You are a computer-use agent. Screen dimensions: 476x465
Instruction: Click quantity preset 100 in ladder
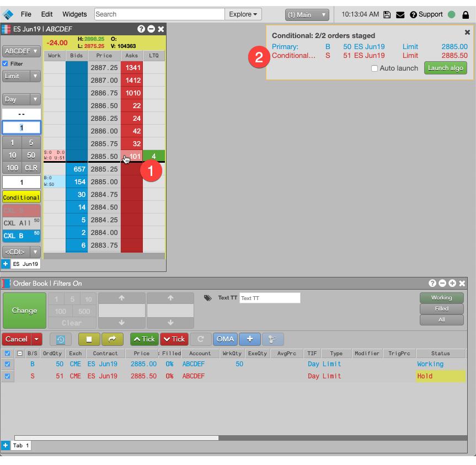pyautogui.click(x=12, y=168)
